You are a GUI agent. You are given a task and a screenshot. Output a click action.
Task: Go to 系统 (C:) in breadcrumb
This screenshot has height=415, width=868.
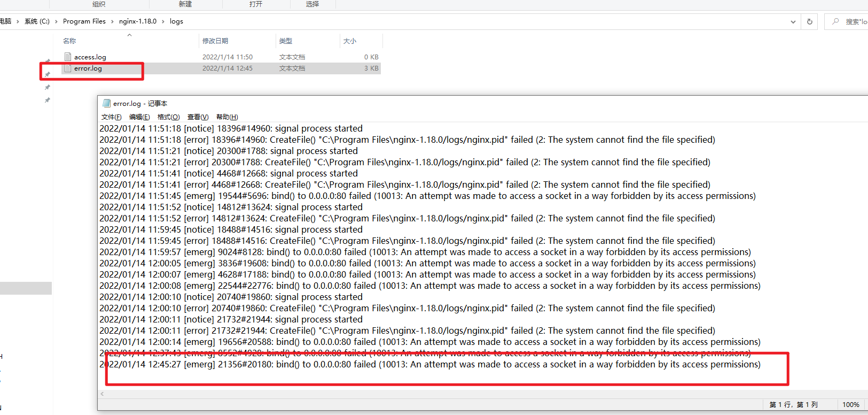(37, 21)
